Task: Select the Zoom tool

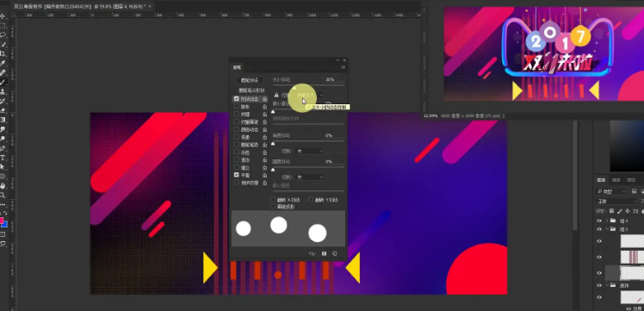Action: [x=3, y=196]
